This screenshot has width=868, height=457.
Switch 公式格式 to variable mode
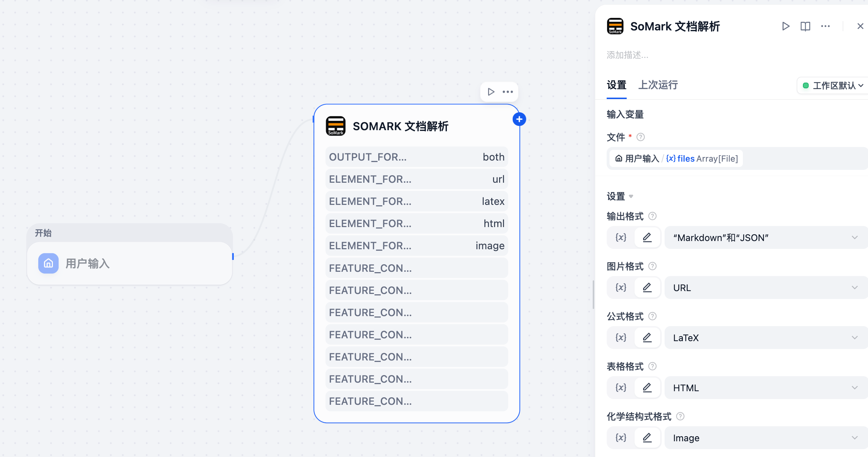click(621, 338)
